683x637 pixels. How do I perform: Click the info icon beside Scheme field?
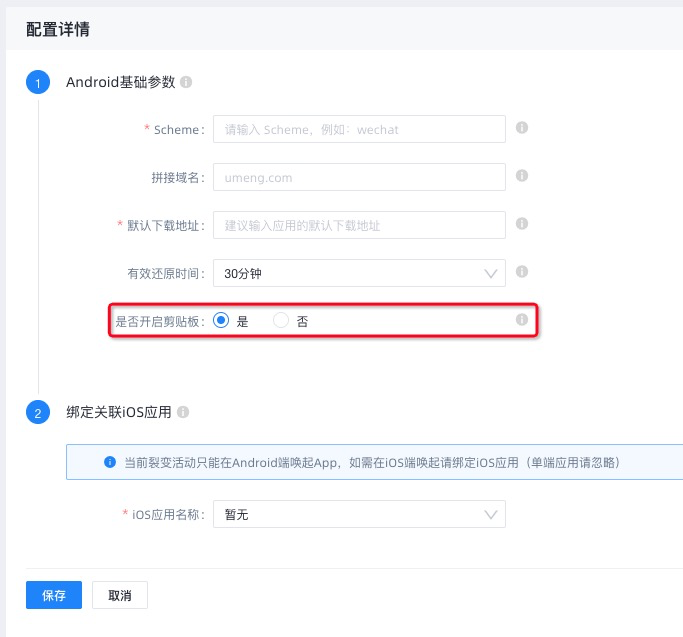pos(522,128)
